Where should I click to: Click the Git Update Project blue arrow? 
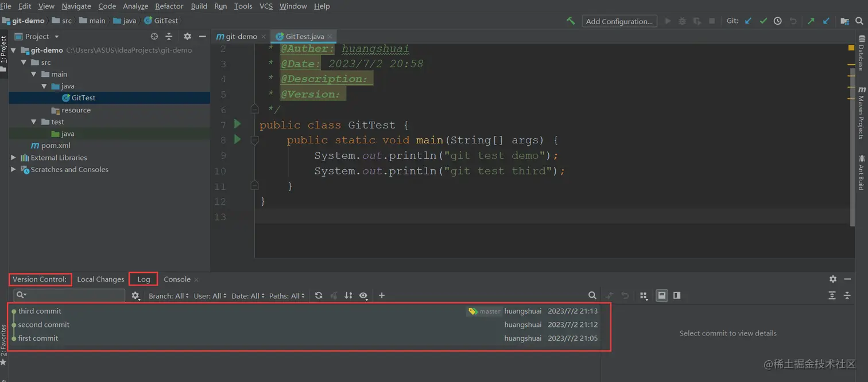pos(748,21)
